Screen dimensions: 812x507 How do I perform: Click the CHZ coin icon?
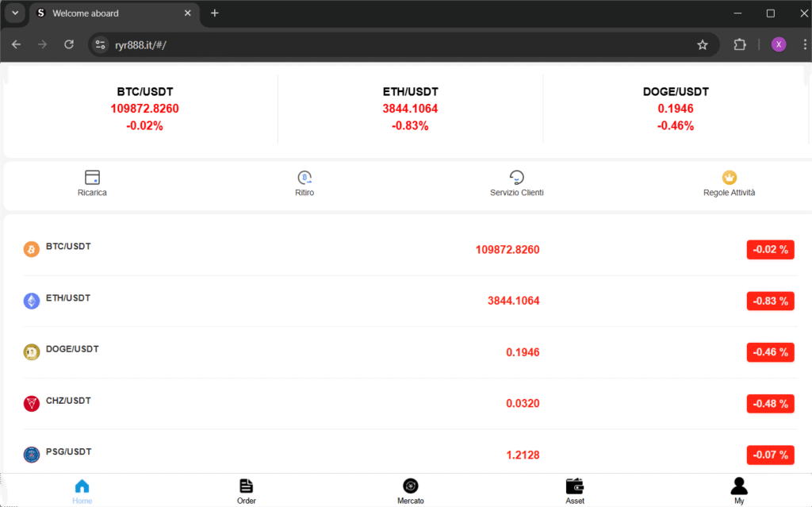point(31,404)
